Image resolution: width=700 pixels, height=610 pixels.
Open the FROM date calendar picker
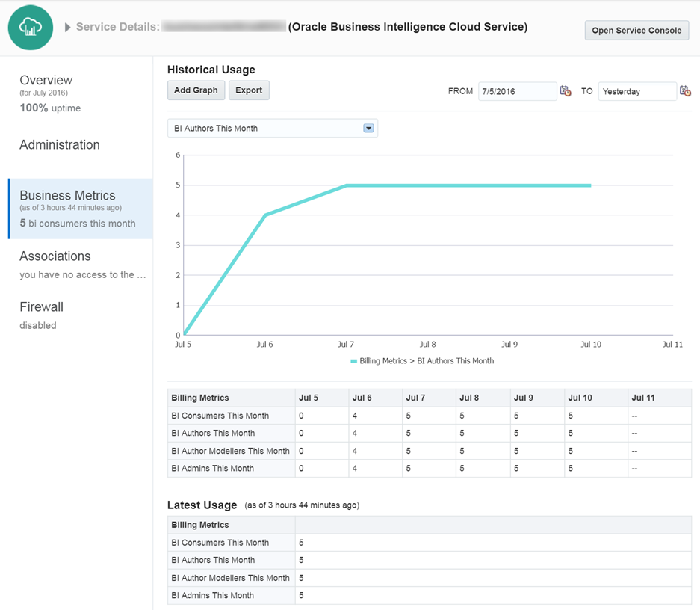[x=566, y=91]
